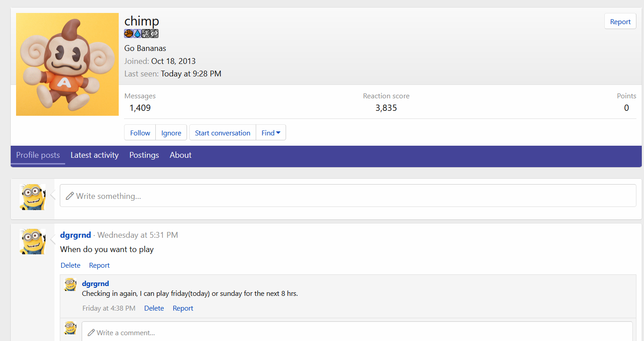Select the About tab

click(x=180, y=155)
